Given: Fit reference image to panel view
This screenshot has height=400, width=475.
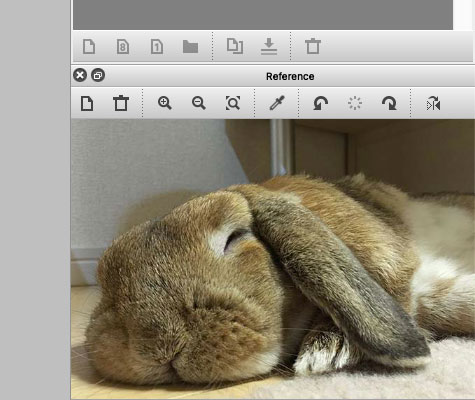Looking at the screenshot, I should (233, 103).
